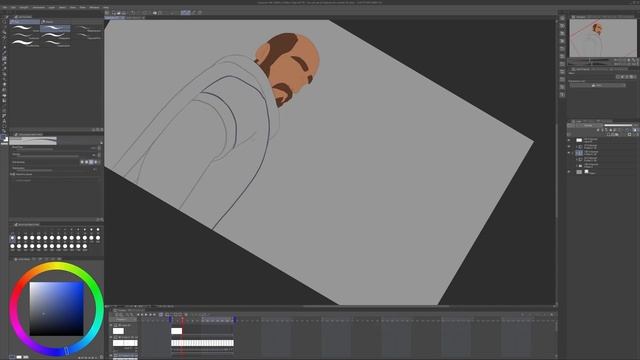Toggle visibility of the second layer folder
Viewport: 640px width, 360px height.
(569, 147)
